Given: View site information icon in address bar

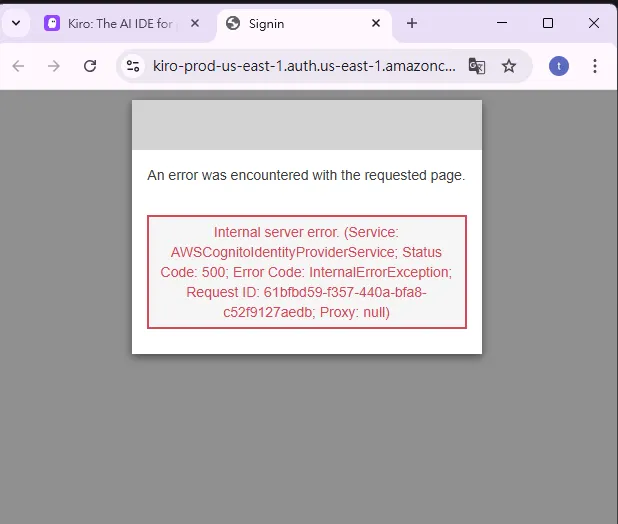Looking at the screenshot, I should 133,66.
